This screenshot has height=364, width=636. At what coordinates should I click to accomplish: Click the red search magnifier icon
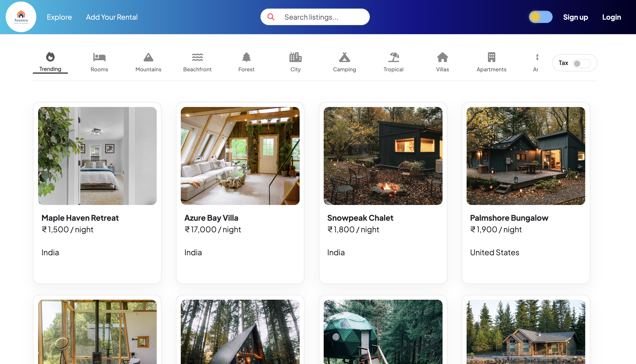point(271,17)
